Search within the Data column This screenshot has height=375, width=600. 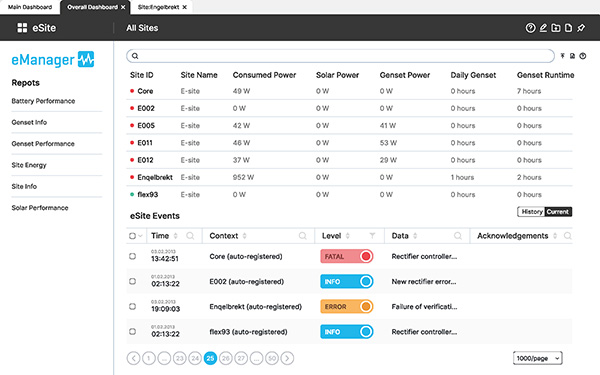point(458,236)
